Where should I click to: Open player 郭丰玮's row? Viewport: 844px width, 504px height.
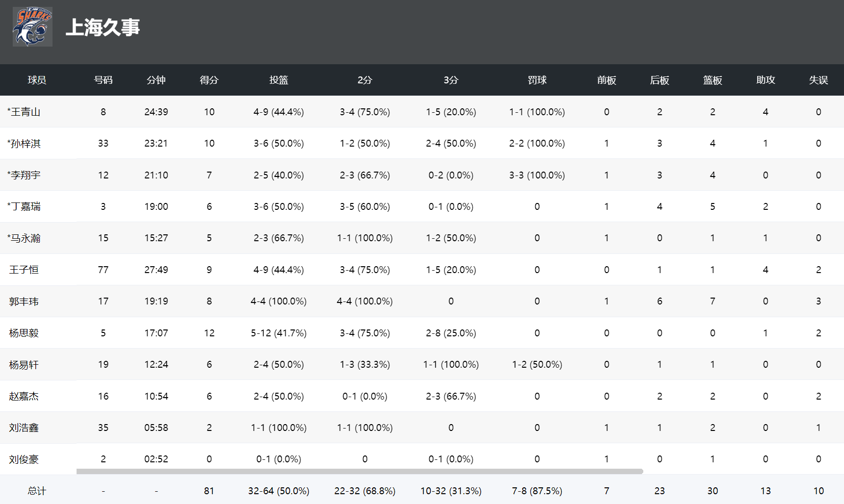[24, 301]
